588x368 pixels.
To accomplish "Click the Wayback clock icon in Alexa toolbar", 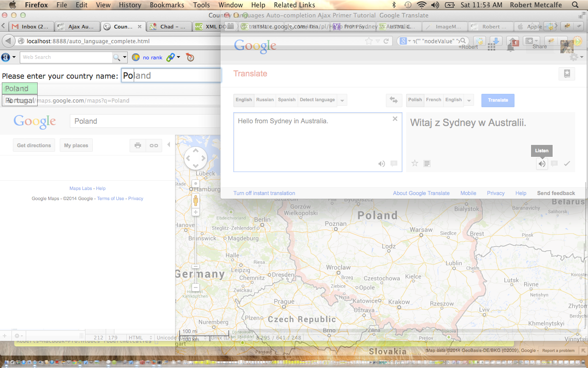I will pyautogui.click(x=190, y=57).
